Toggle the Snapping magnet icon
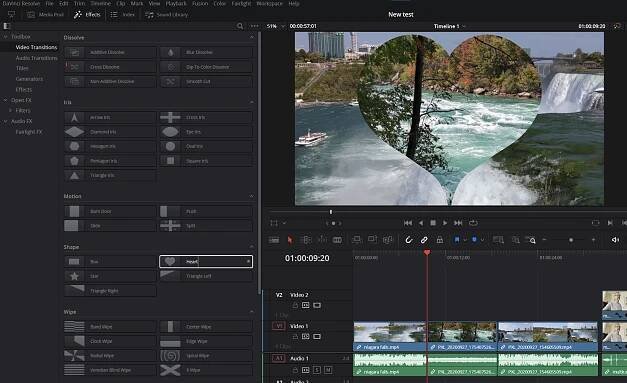 point(408,239)
